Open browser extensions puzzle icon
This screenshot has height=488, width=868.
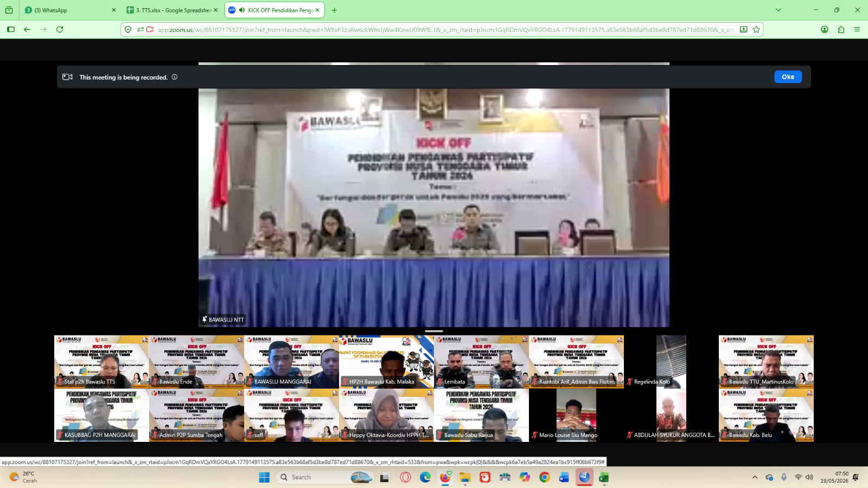[x=841, y=29]
